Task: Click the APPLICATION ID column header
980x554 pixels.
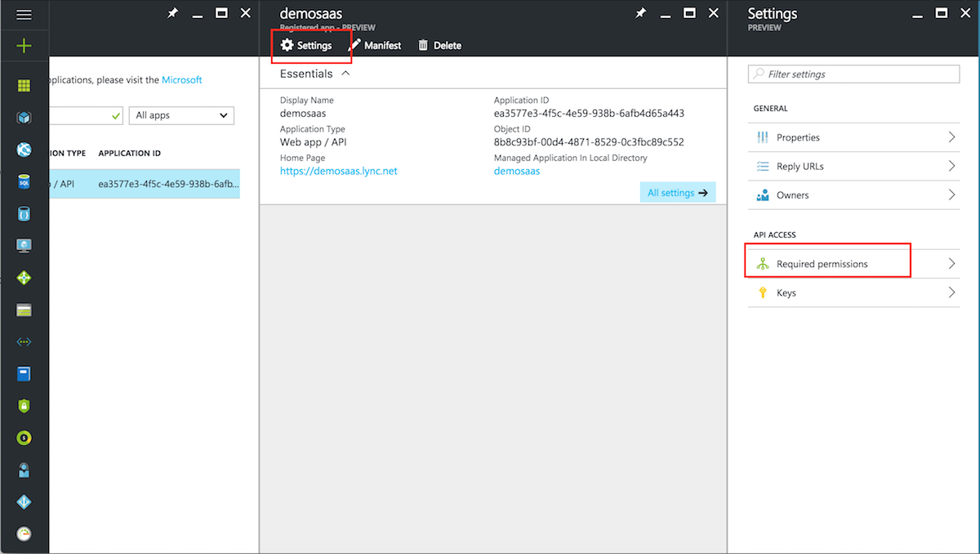Action: point(129,154)
